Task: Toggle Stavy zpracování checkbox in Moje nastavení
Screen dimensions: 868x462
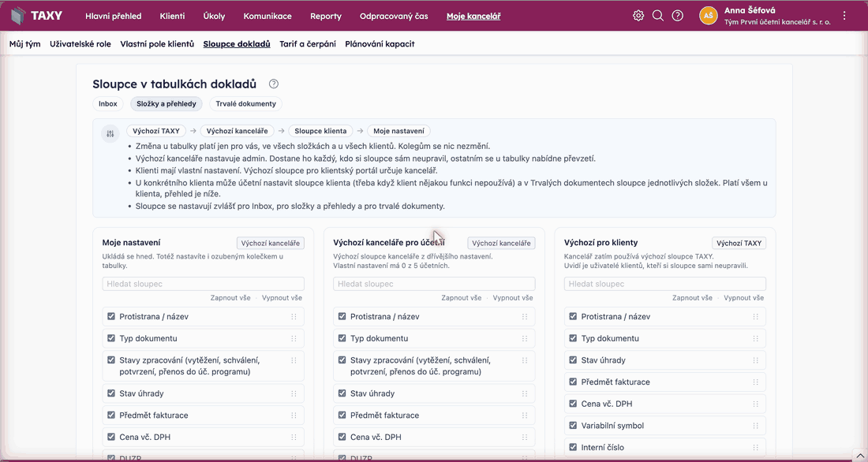Action: click(x=111, y=360)
